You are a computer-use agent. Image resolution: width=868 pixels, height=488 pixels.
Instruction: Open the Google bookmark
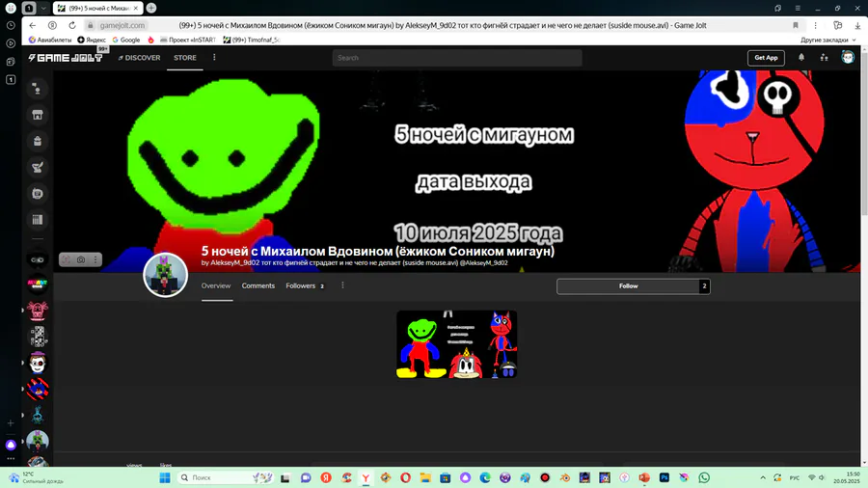coord(125,40)
